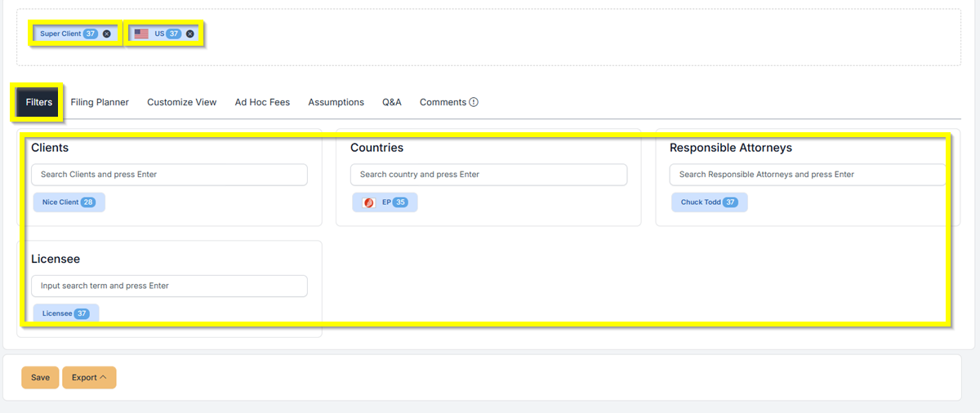980x413 pixels.
Task: Select the Nice Client filter chip
Action: 69,202
